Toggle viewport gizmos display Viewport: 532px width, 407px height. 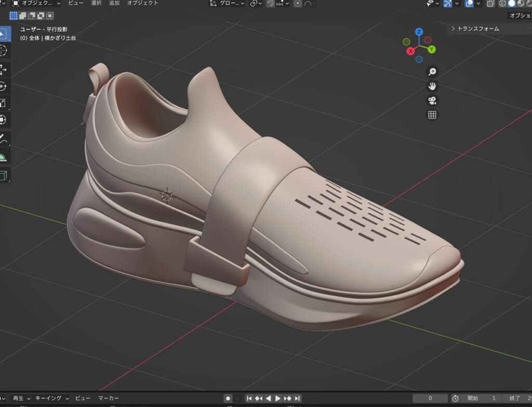coord(448,4)
